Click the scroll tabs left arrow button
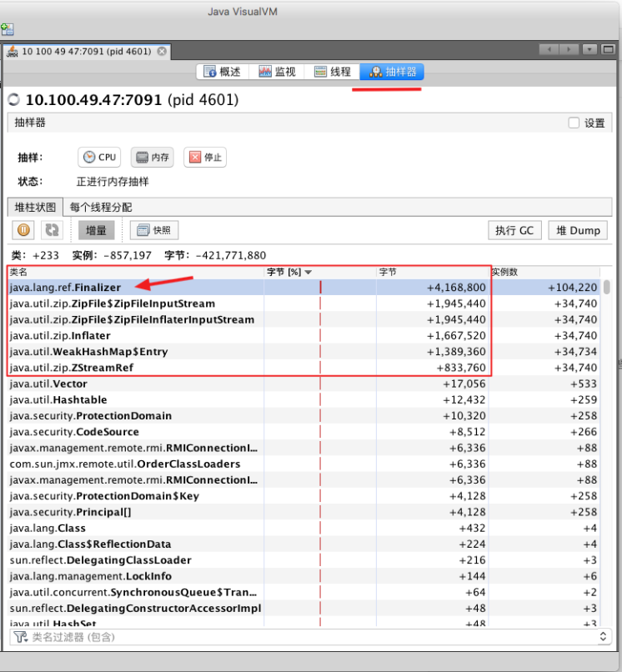 [549, 49]
